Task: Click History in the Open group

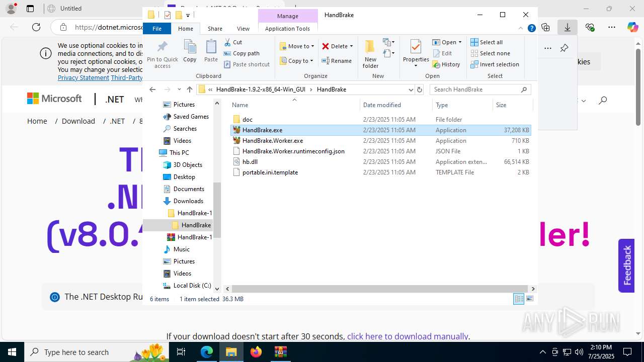Action: tap(446, 64)
